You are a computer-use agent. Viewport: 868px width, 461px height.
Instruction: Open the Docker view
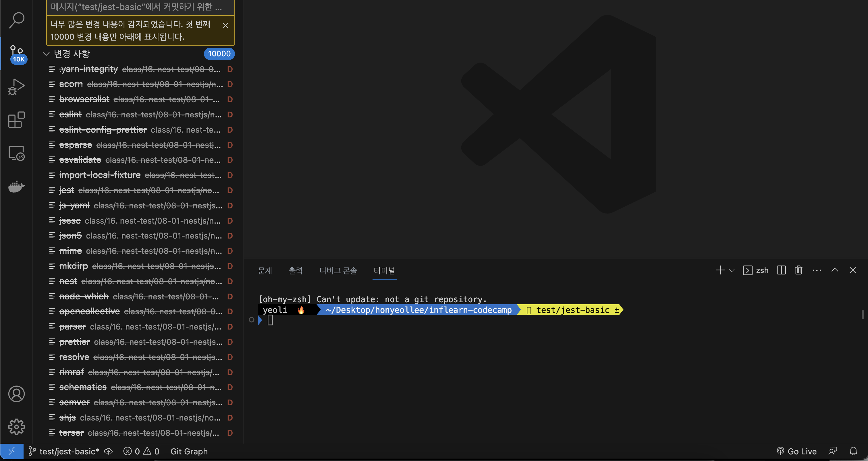click(x=16, y=186)
